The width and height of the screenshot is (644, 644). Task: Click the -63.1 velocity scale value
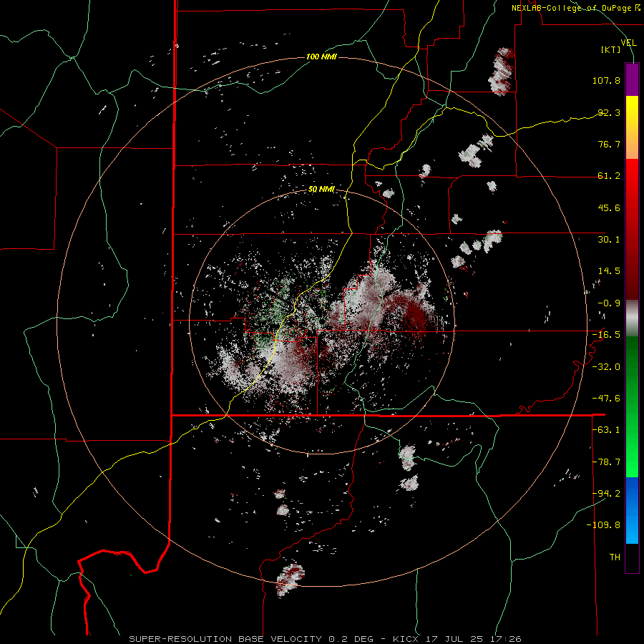pos(606,430)
